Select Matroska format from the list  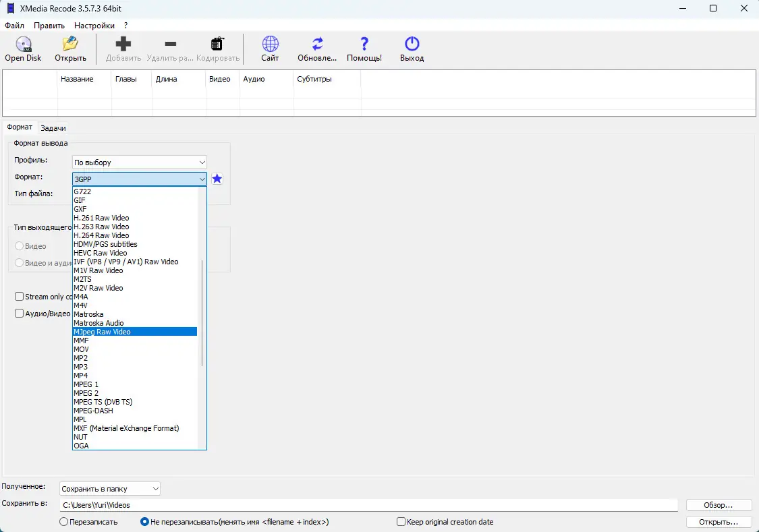coord(135,314)
